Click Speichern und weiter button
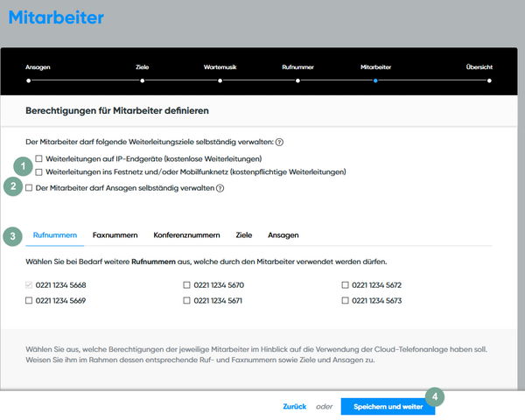Screen dimensions: 525x420 point(388,407)
